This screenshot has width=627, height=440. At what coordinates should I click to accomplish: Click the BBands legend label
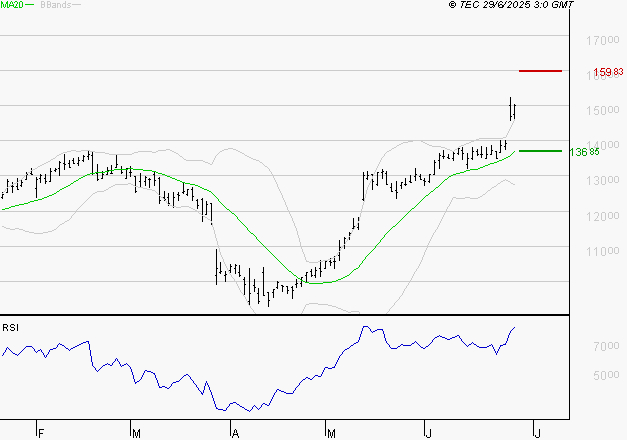tap(56, 5)
